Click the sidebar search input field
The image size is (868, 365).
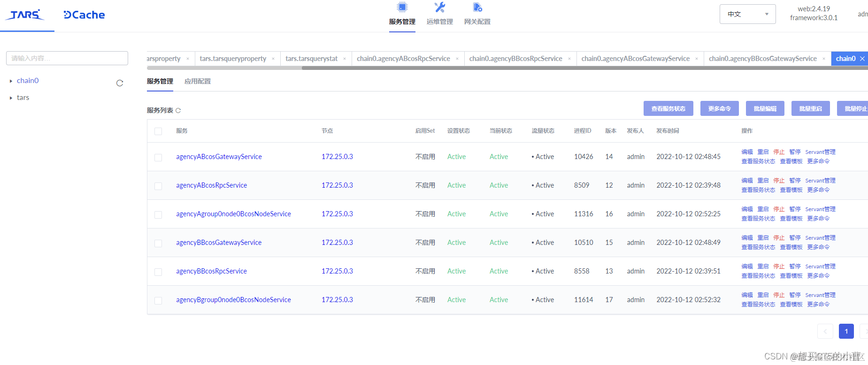(67, 58)
